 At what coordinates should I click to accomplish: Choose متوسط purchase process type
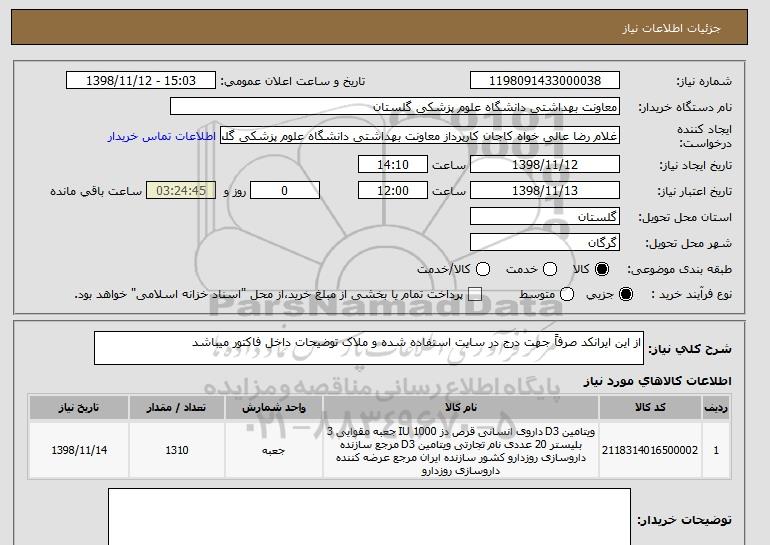coord(567,294)
